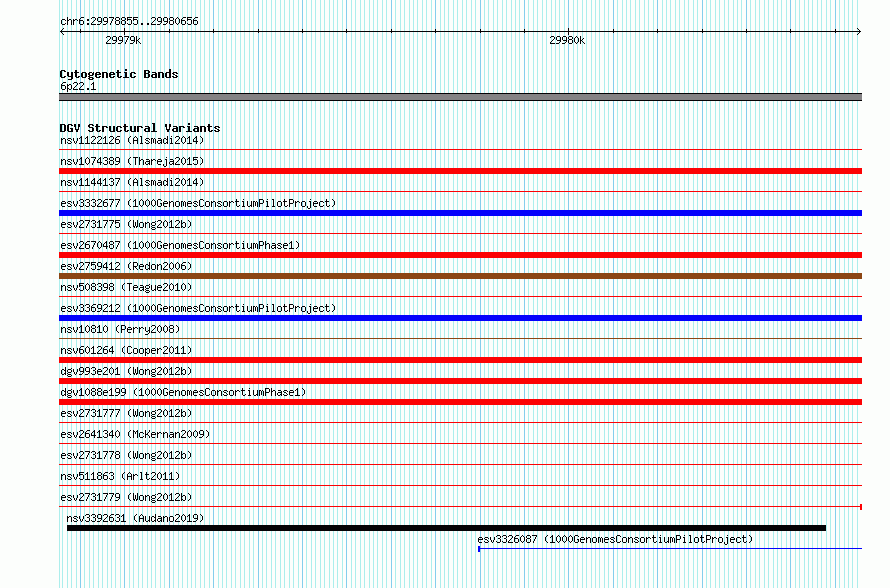The height and width of the screenshot is (588, 890).
Task: Click esv2731778 (Wong2012b) label
Action: pos(126,455)
